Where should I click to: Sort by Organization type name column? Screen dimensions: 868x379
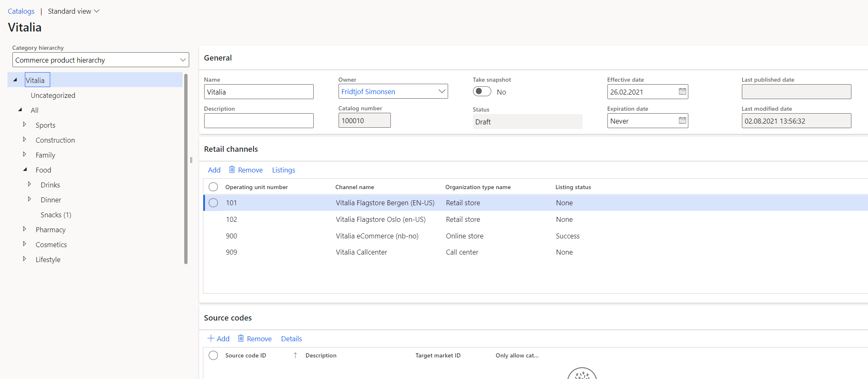coord(478,187)
